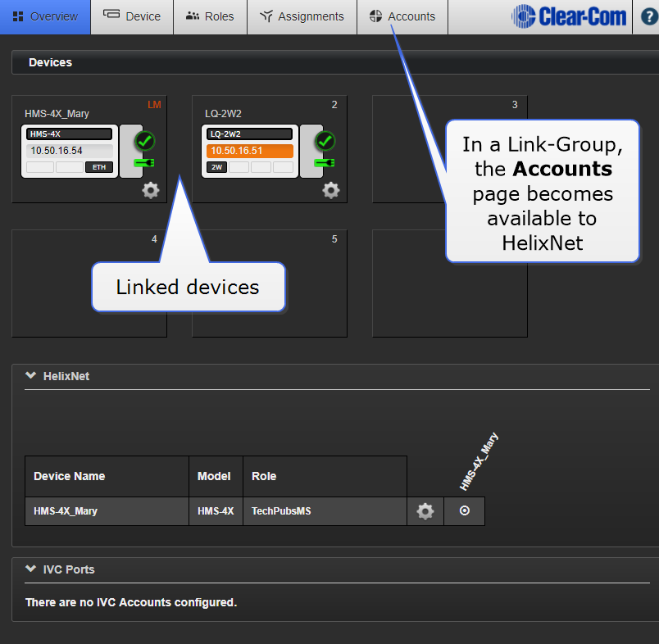Select empty device slot number 4

click(x=89, y=283)
